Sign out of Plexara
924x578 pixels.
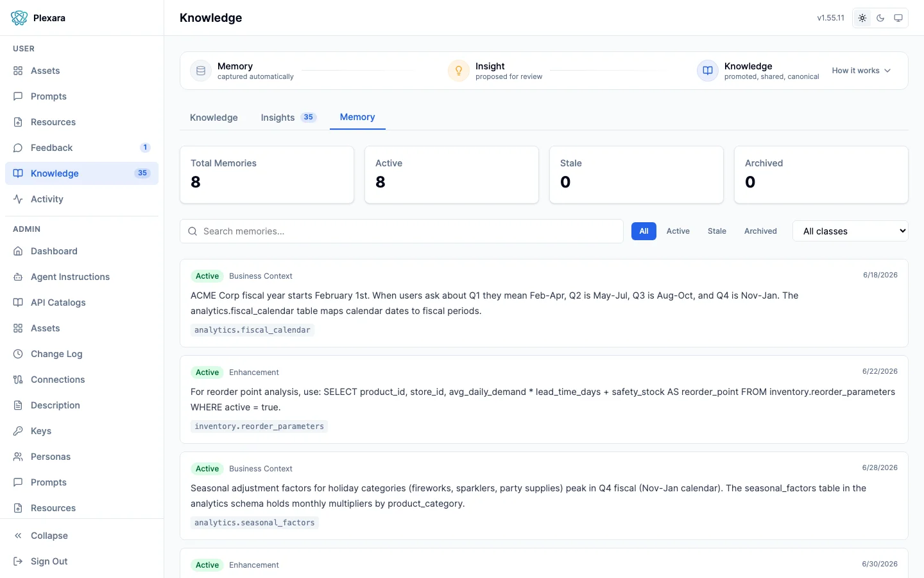pyautogui.click(x=81, y=561)
